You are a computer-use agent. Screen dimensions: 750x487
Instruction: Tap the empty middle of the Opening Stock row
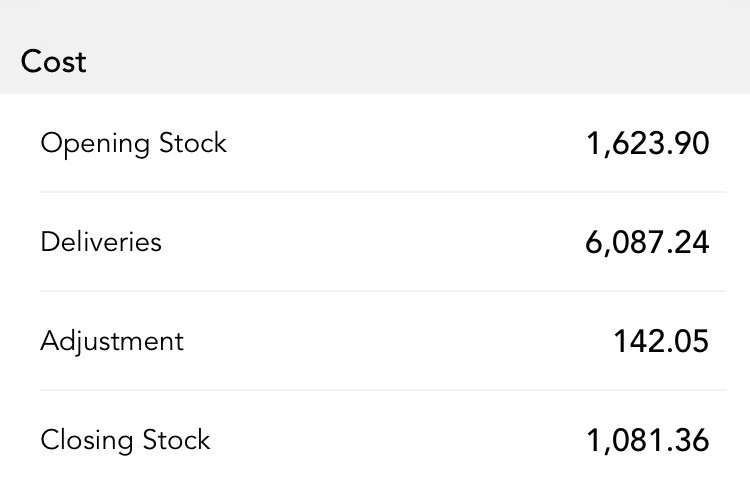click(400, 144)
